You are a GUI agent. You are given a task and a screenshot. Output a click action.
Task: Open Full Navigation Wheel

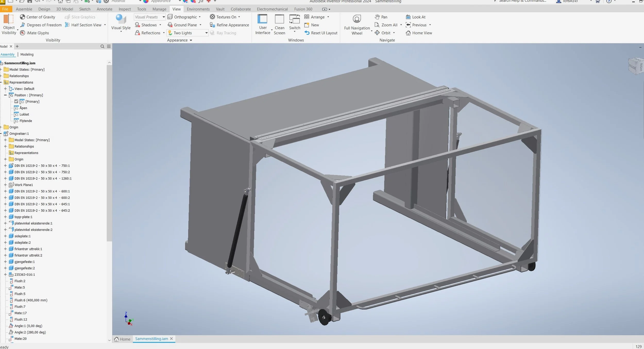pyautogui.click(x=357, y=25)
